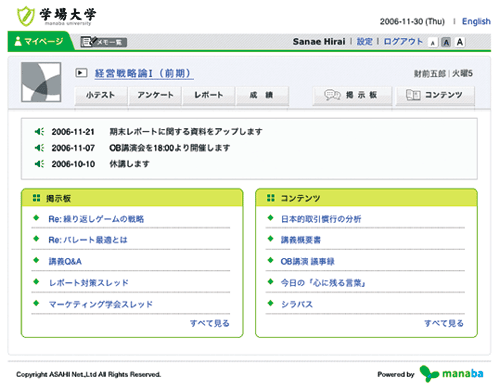This screenshot has width=500, height=390.
Task: Click the コンテンツ panel header
Action: (366, 198)
